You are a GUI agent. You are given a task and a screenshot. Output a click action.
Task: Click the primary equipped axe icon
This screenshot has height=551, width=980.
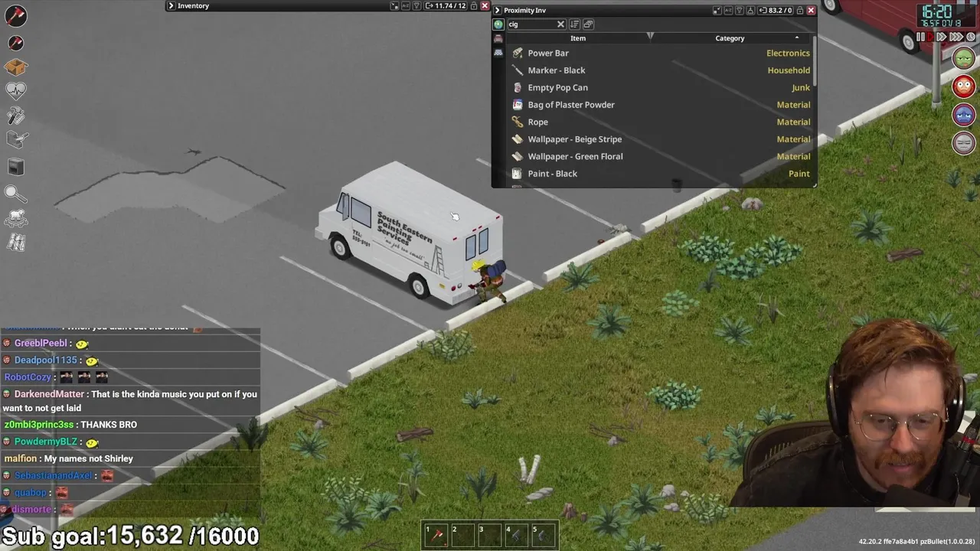[x=16, y=15]
